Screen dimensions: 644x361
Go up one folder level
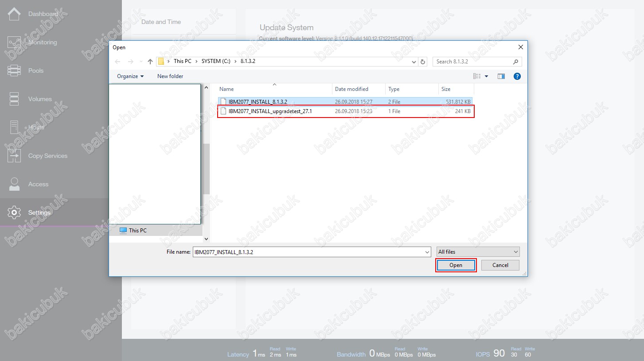point(150,62)
